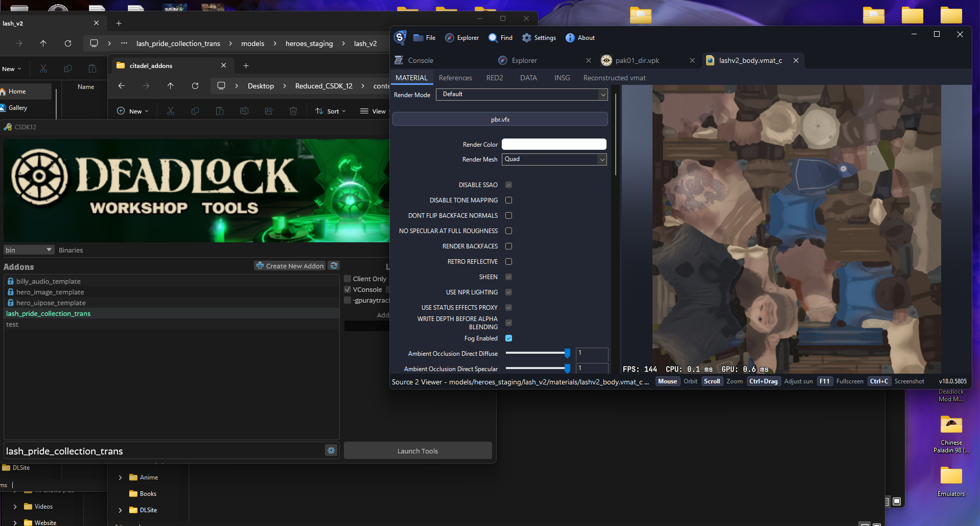Viewport: 980px width, 526px height.
Task: Select the hero_image_template addon
Action: 50,292
